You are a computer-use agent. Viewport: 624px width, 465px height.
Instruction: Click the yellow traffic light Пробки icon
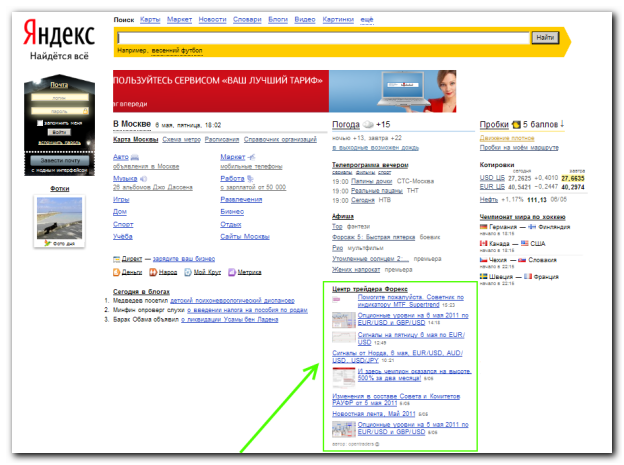tap(516, 125)
